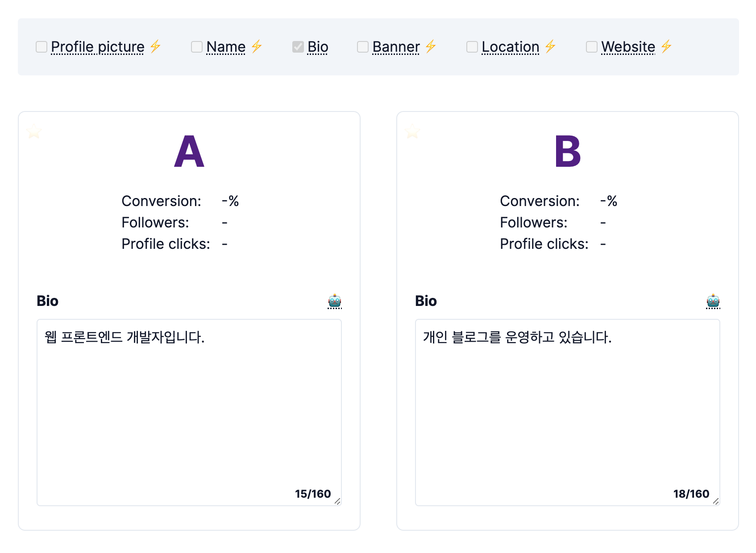Click the resize handle of variant A bio box
The width and height of the screenshot is (756, 553).
(x=338, y=501)
